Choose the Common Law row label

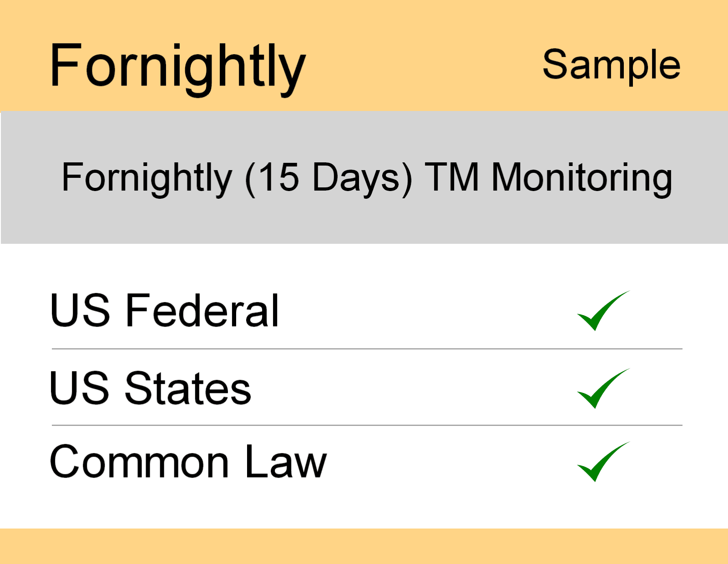(188, 462)
